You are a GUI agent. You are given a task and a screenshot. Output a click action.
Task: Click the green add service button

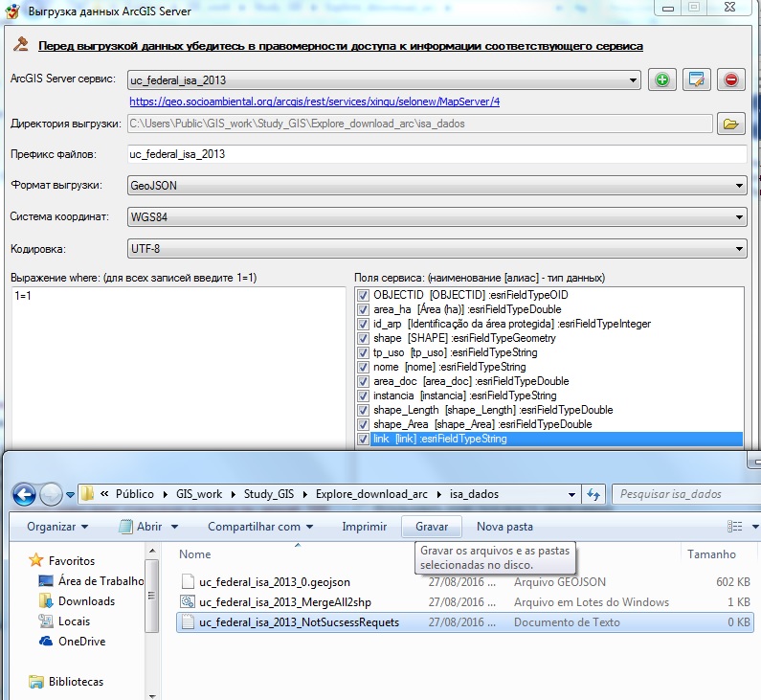[661, 80]
